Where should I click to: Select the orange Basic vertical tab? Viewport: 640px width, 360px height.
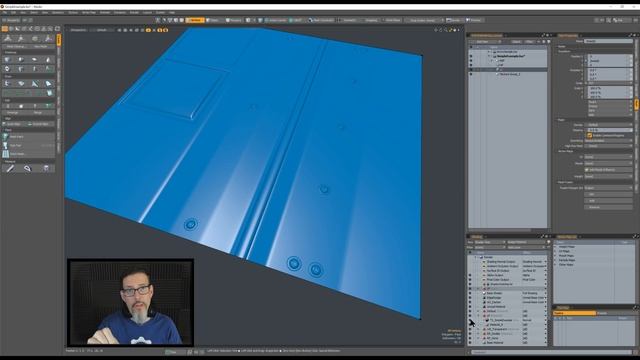pos(59,40)
